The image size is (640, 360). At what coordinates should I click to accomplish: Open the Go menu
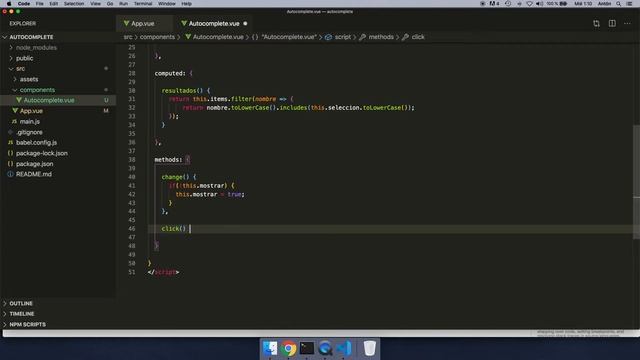tap(110, 4)
